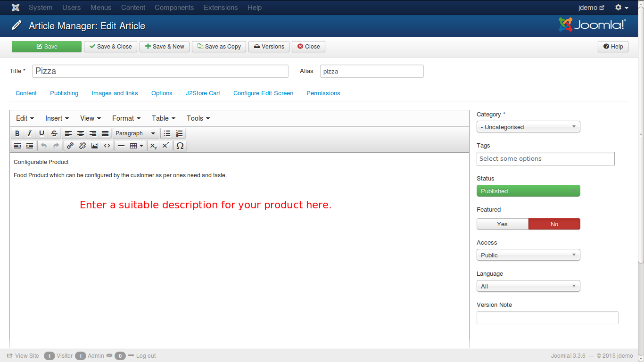The width and height of the screenshot is (644, 362).
Task: Switch to the J2Store Cart tab
Action: (x=203, y=93)
